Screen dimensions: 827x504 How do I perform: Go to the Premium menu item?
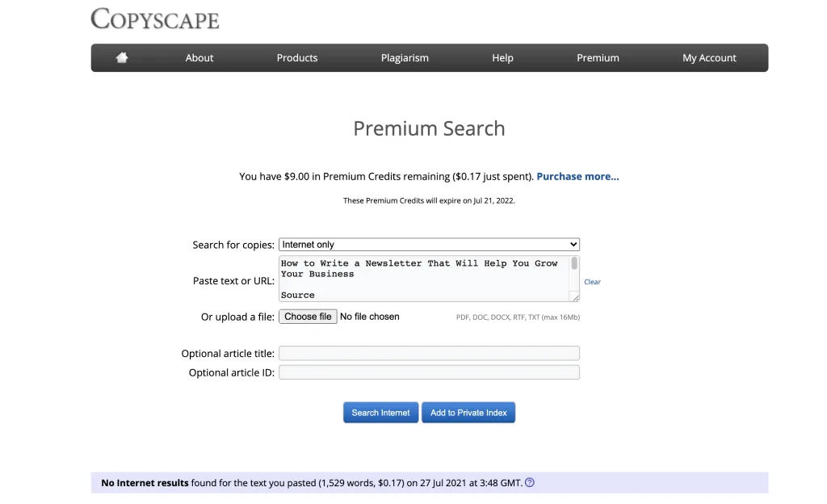coord(598,58)
